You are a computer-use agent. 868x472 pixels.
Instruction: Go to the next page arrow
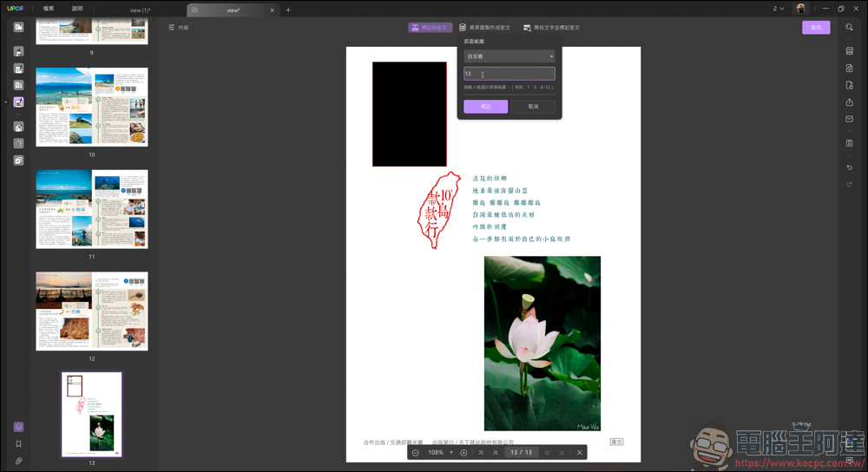coord(547,453)
